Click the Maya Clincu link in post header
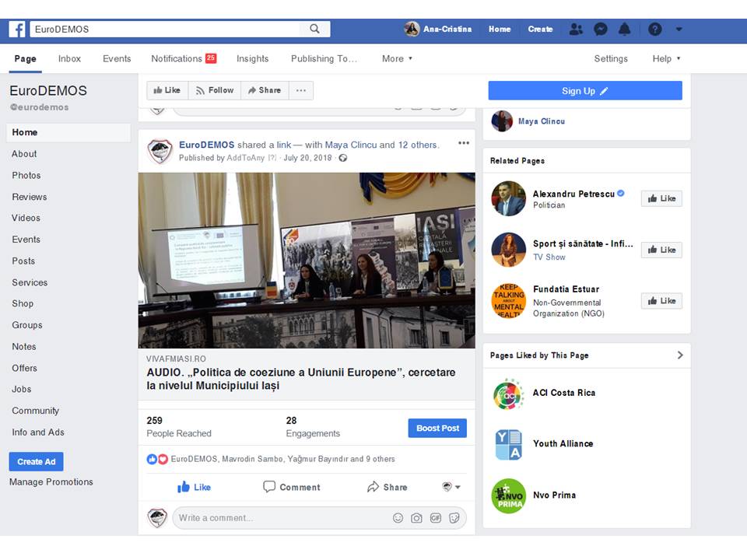The width and height of the screenshot is (747, 560). coord(351,145)
